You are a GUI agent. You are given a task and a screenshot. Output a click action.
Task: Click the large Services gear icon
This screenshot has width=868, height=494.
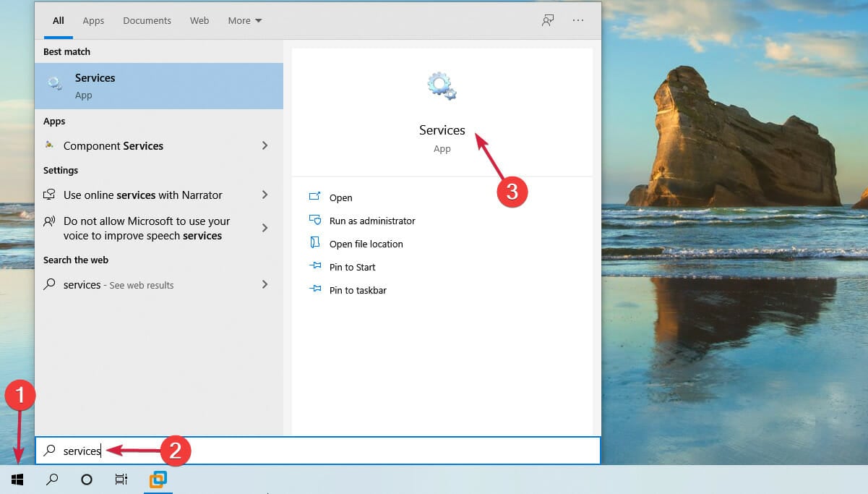442,86
